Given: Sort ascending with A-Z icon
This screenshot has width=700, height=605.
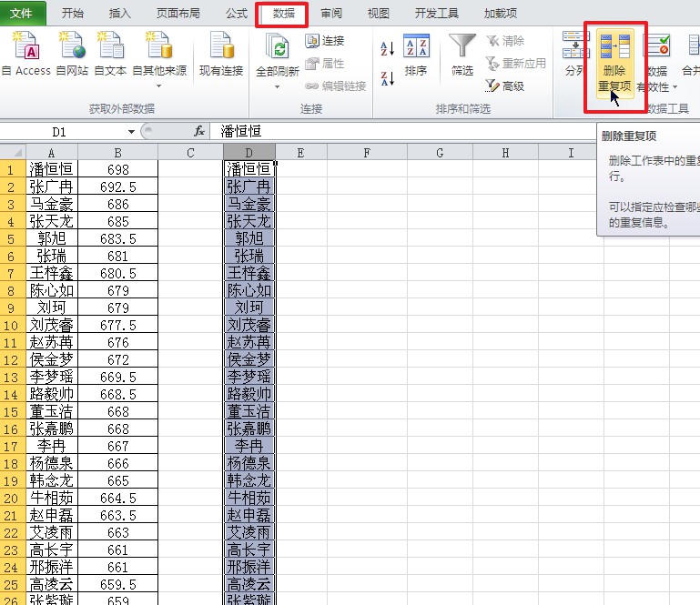Looking at the screenshot, I should tap(387, 48).
